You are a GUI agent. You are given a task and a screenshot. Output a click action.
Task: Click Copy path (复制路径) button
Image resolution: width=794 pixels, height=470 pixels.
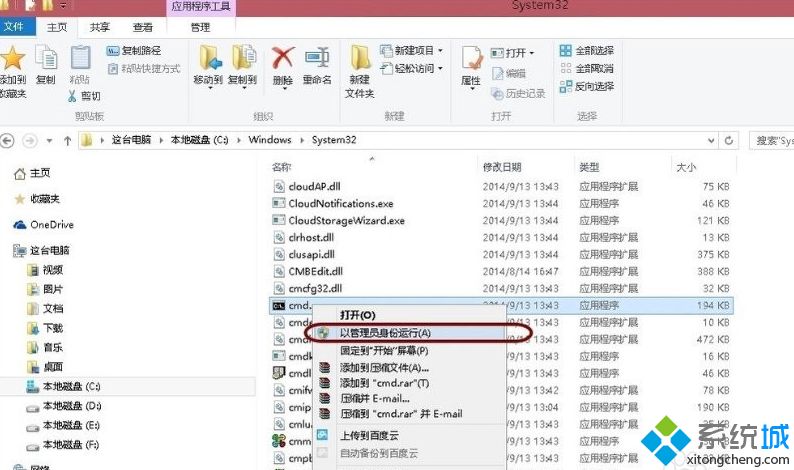click(134, 51)
